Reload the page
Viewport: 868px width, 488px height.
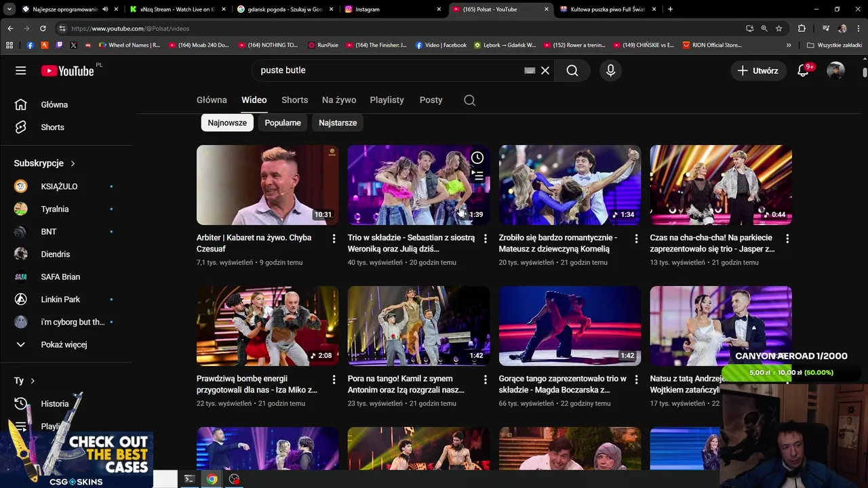pos(43,28)
